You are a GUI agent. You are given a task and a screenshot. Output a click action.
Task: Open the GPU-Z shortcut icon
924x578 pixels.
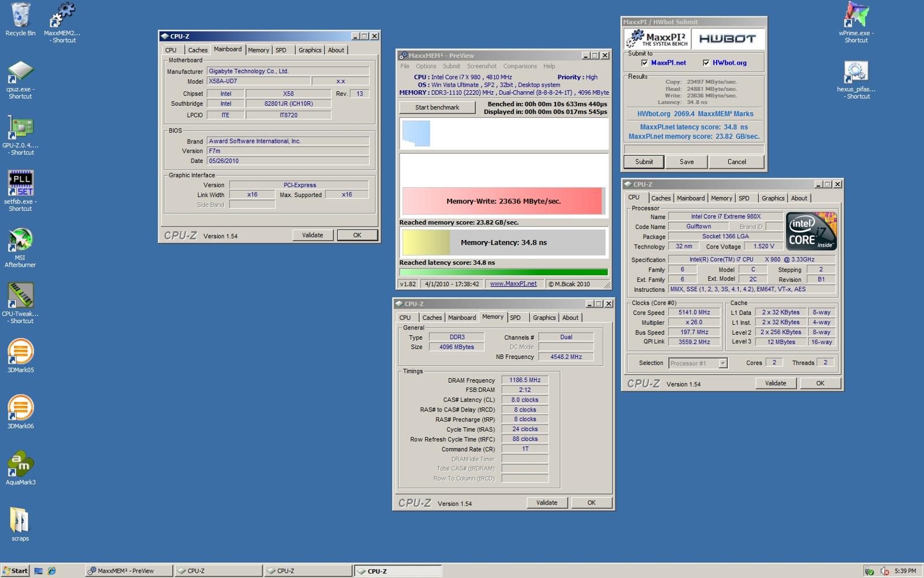20,128
